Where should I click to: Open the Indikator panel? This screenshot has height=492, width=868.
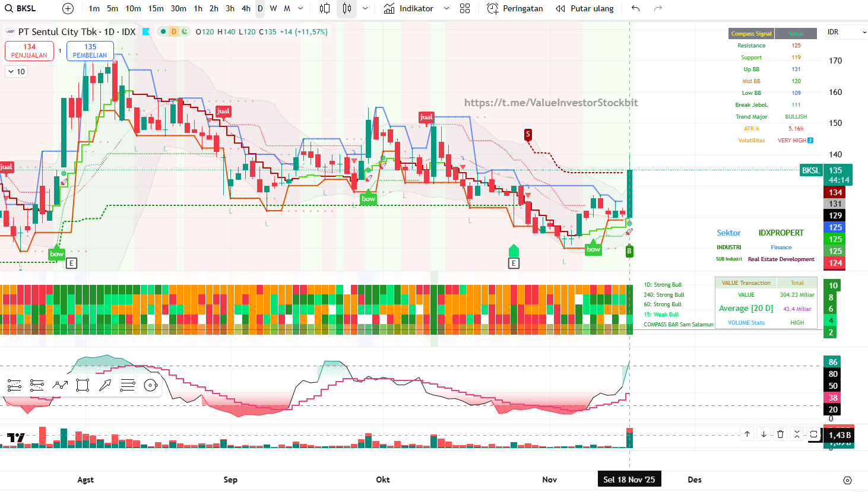409,8
